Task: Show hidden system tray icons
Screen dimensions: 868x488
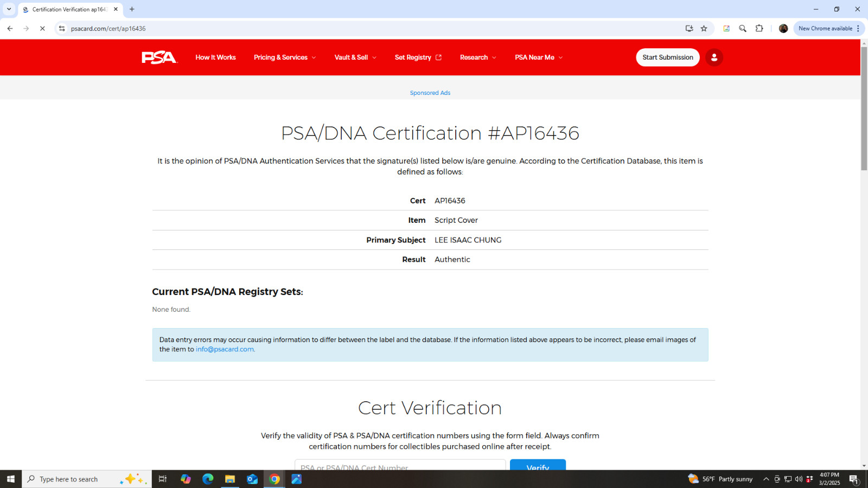Action: click(766, 479)
